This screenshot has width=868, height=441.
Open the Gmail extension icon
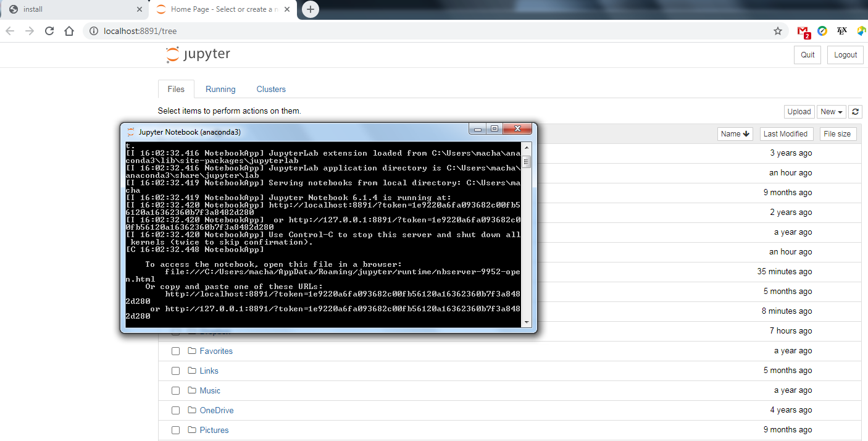point(803,31)
